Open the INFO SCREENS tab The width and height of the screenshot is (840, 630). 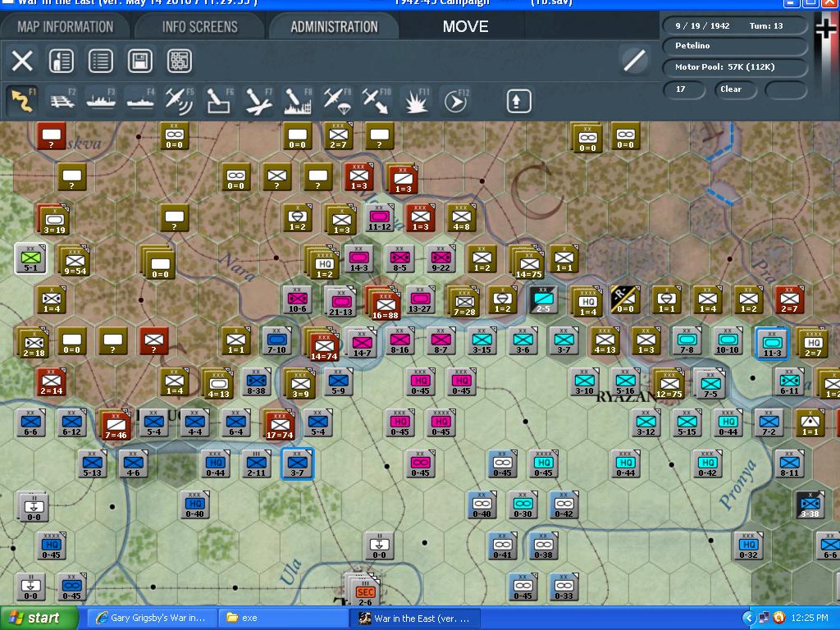pos(200,26)
